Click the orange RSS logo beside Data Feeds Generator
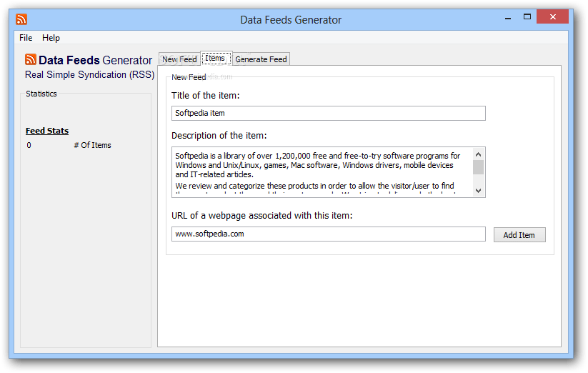This screenshot has height=373, width=588. (x=31, y=59)
